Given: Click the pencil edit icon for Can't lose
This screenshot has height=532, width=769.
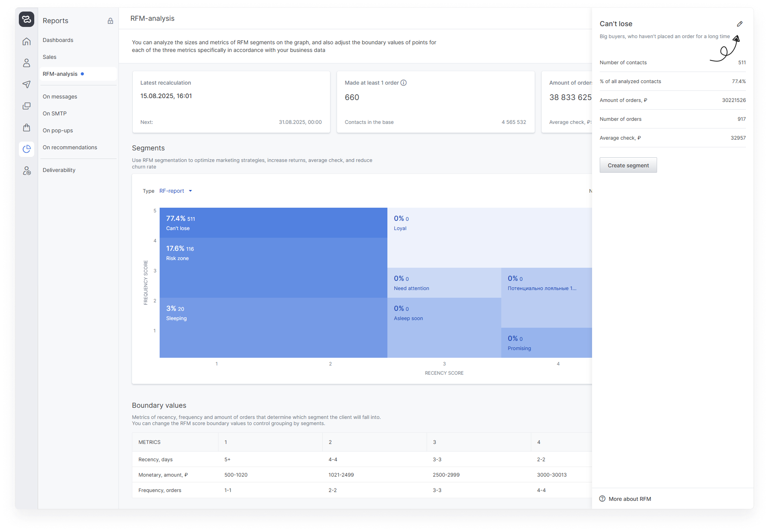Looking at the screenshot, I should (739, 24).
